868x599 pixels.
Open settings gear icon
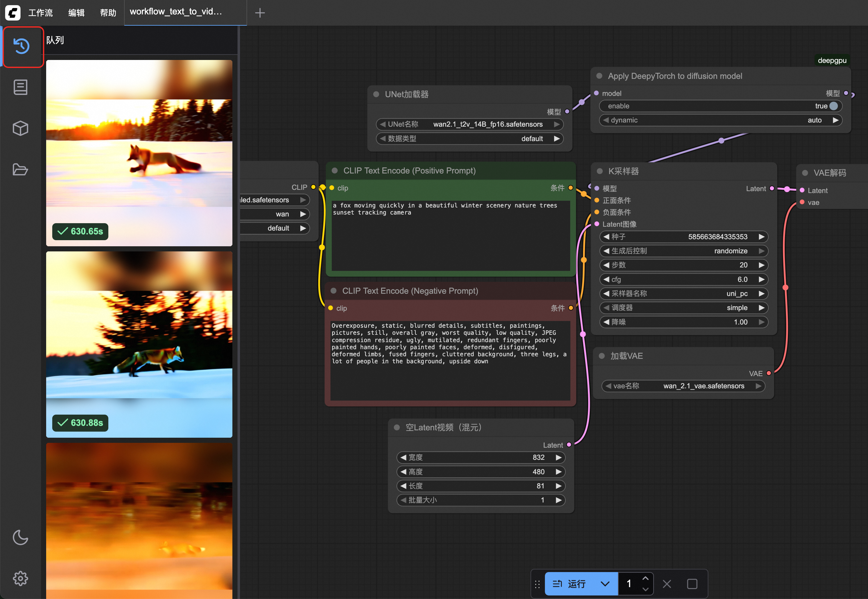20,578
